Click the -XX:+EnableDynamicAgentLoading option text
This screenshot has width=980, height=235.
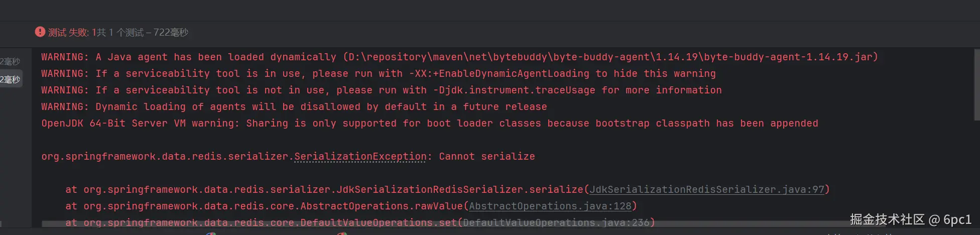pos(499,74)
